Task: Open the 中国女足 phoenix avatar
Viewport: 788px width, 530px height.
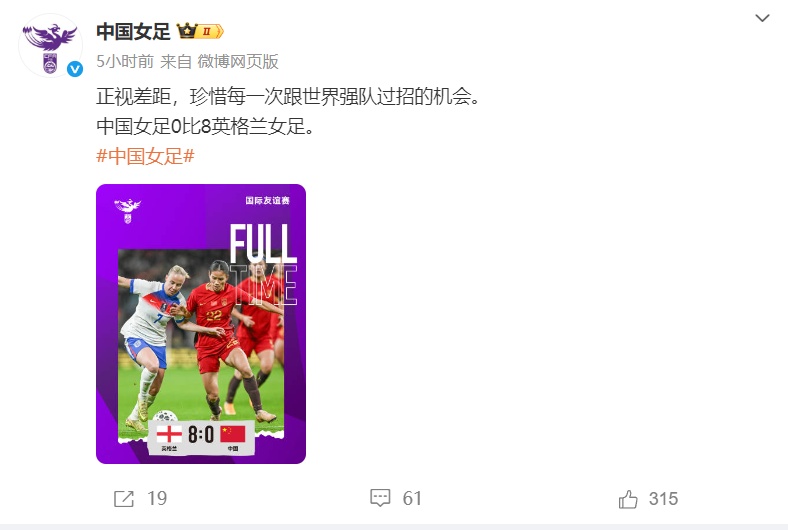Action: click(50, 46)
